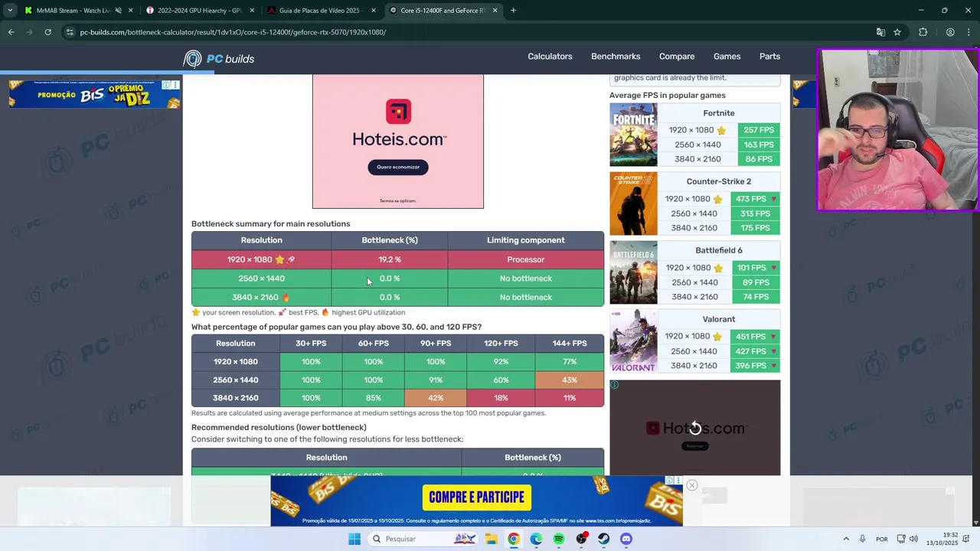Bookmark this page with the star icon

[897, 32]
